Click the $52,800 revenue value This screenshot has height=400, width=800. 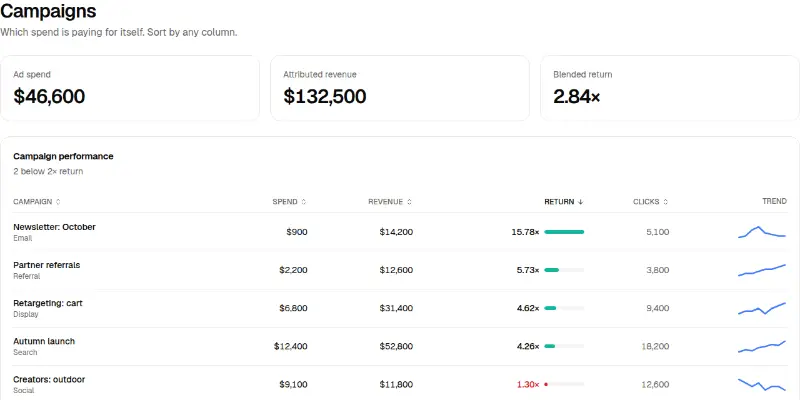point(396,346)
